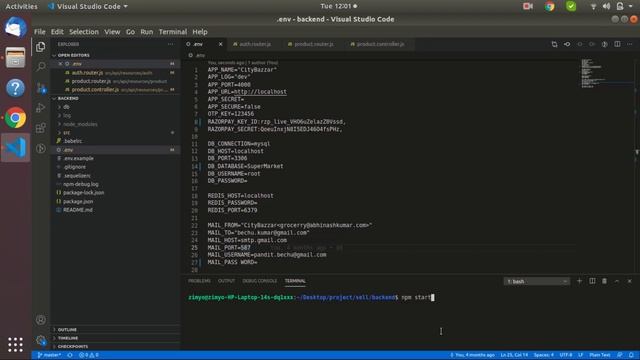Click Ln 25, Col 14 cursor position
The height and width of the screenshot is (360, 640).
pos(514,355)
